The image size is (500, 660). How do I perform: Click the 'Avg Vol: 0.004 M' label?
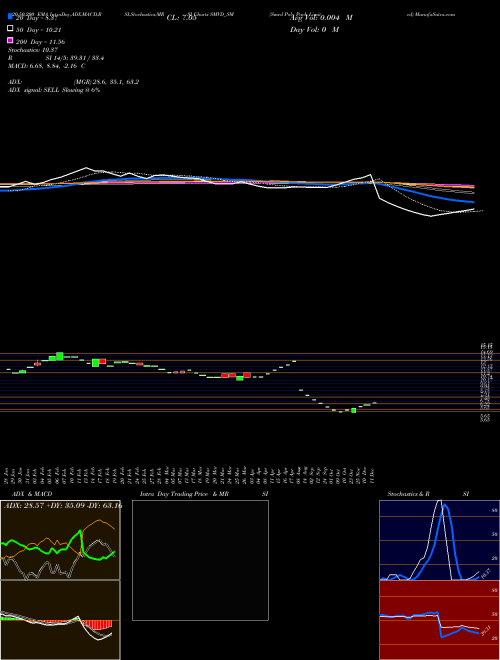pyautogui.click(x=321, y=18)
